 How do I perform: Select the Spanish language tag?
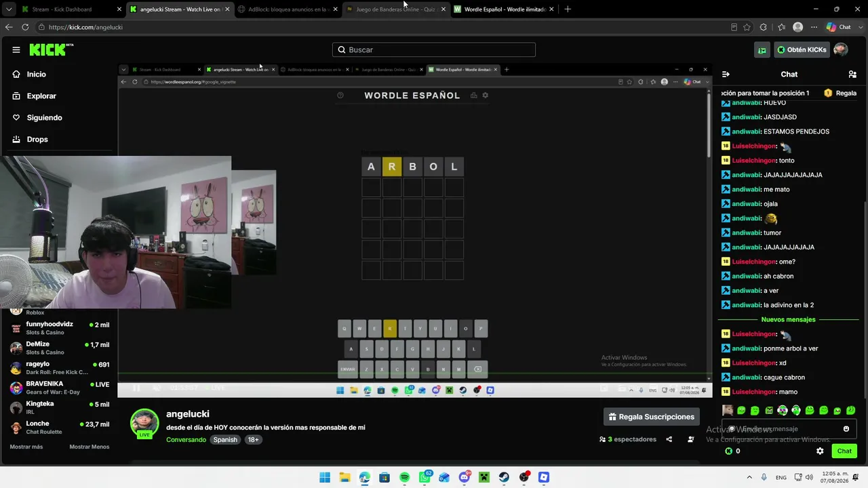click(225, 440)
